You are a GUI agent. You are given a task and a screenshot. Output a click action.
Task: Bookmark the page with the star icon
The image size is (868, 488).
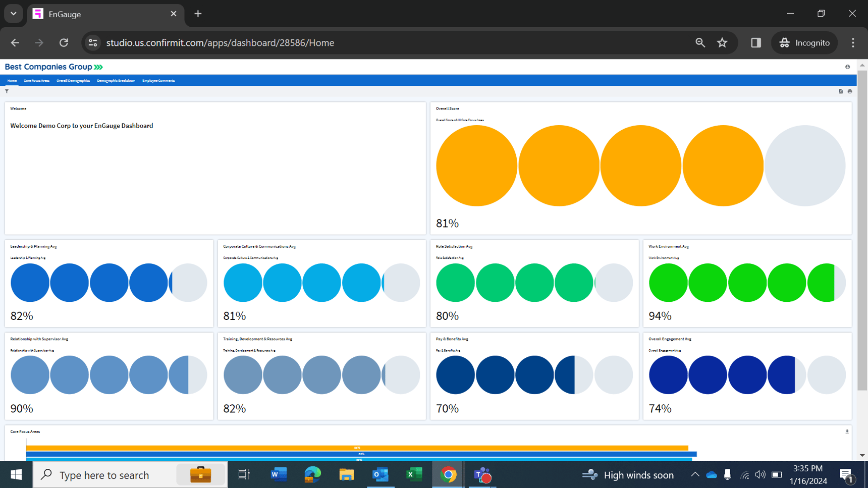coord(723,43)
